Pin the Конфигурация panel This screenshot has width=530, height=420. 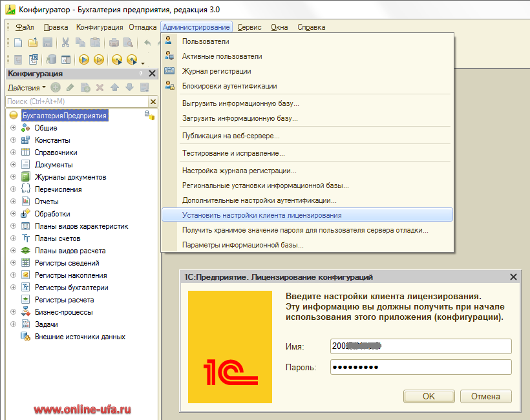[141, 73]
